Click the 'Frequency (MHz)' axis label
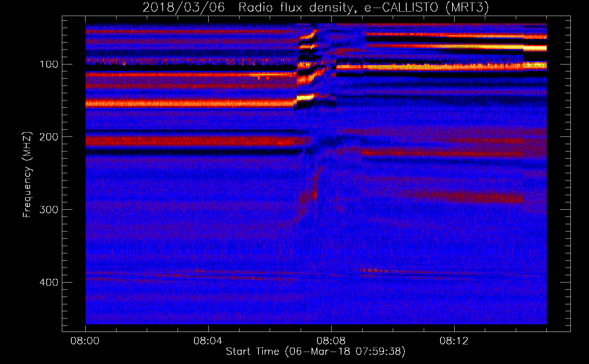 (27, 174)
